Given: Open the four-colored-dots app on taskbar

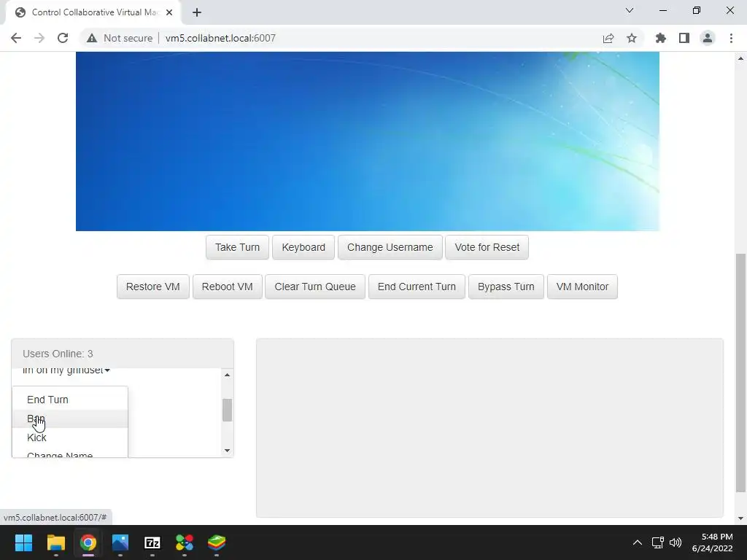Looking at the screenshot, I should point(185,542).
